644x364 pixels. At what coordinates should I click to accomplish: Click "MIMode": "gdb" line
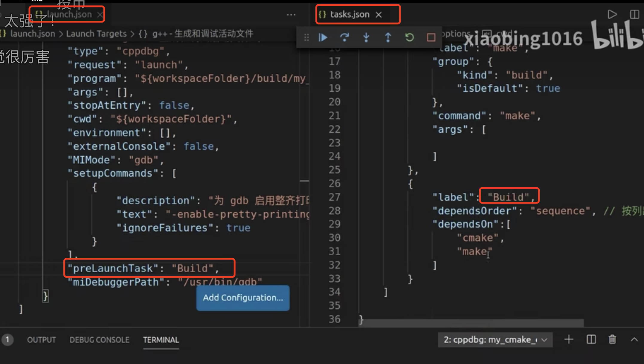tap(116, 160)
